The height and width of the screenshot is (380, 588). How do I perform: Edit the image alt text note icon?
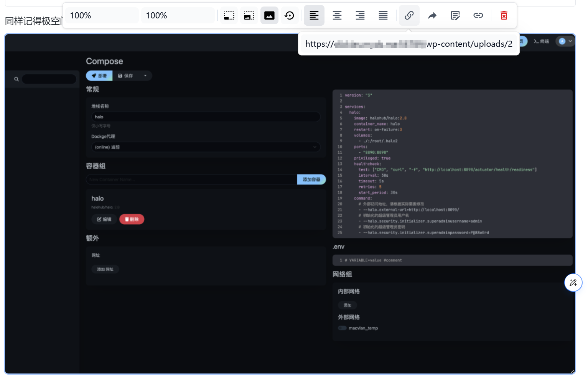click(455, 16)
